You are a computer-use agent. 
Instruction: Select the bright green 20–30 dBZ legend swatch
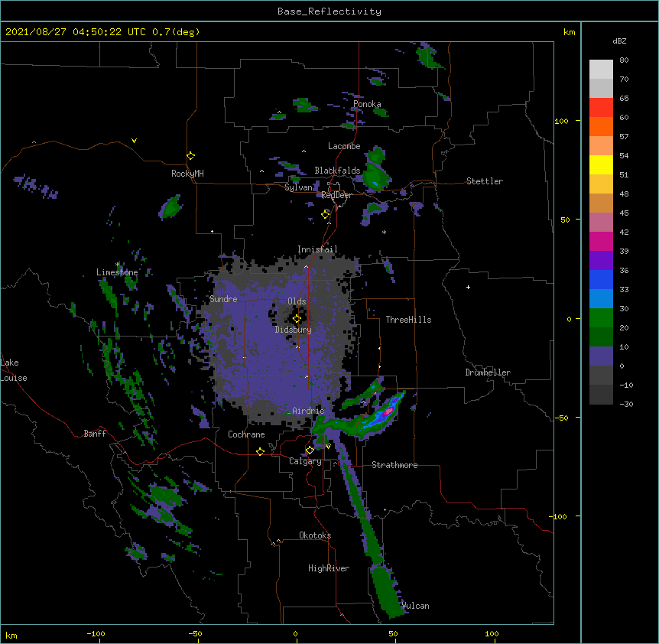coord(601,318)
